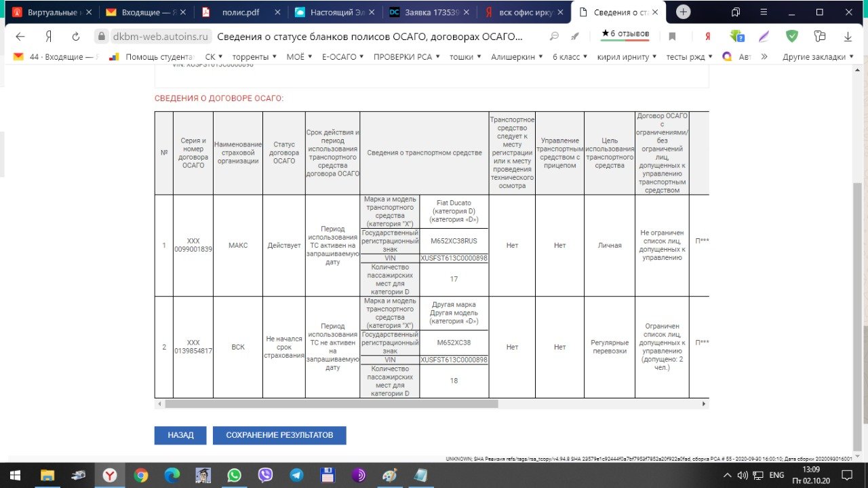Open Paint palette app in taskbar
Image resolution: width=868 pixels, height=488 pixels.
[391, 475]
